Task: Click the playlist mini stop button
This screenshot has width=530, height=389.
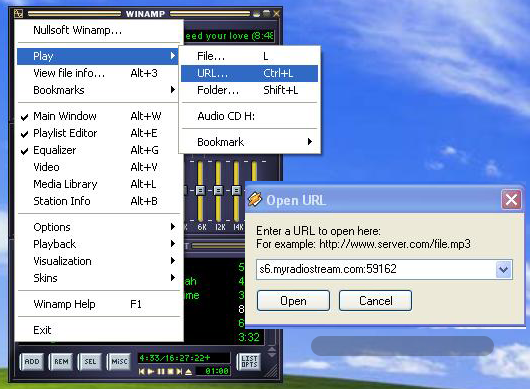Action: (170, 371)
